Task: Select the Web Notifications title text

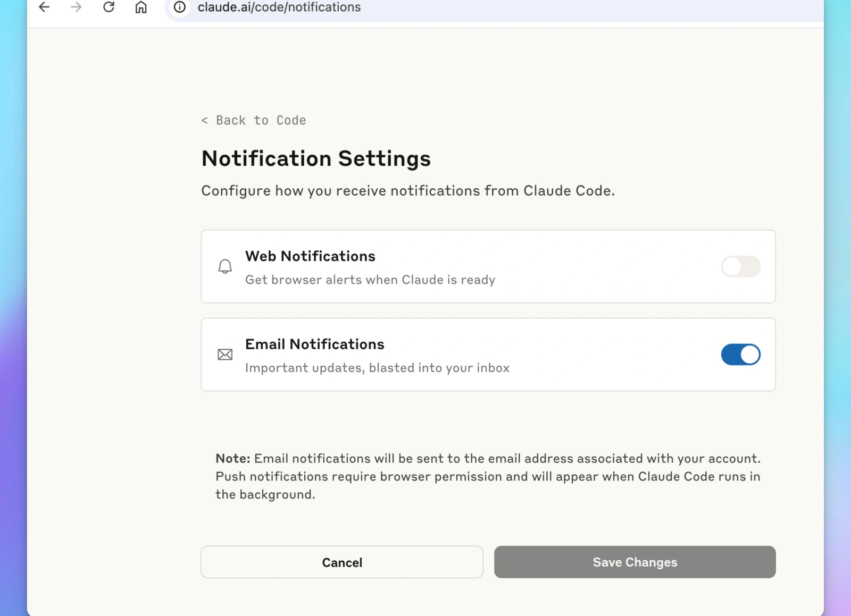Action: pos(310,256)
